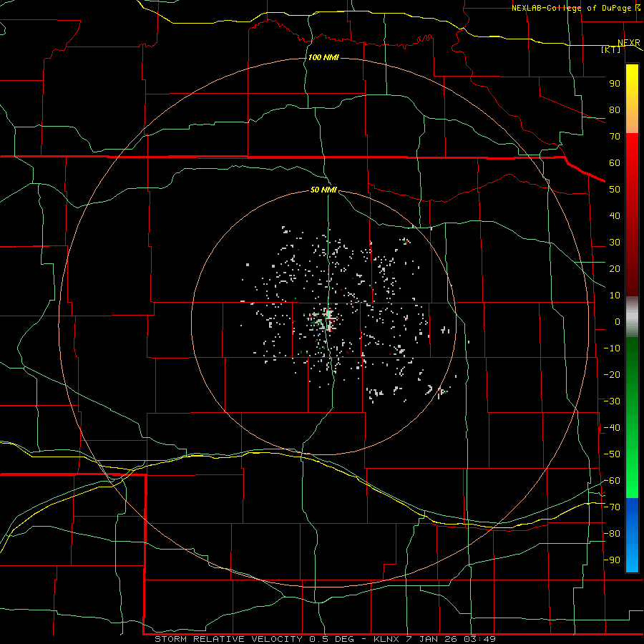644x644 pixels.
Task: Click the -40 scale label
Action: click(612, 428)
